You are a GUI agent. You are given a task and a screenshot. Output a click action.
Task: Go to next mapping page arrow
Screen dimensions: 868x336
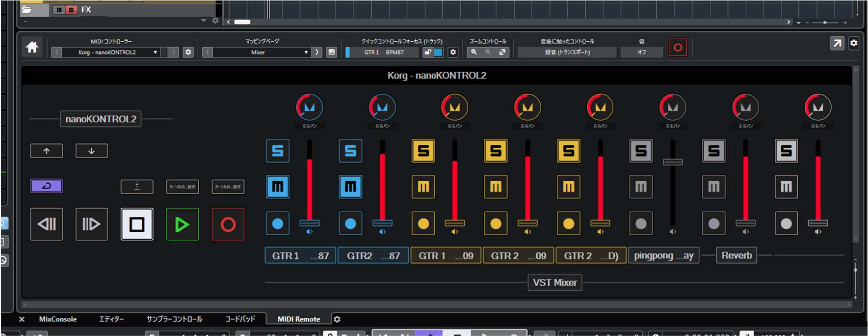coord(317,52)
